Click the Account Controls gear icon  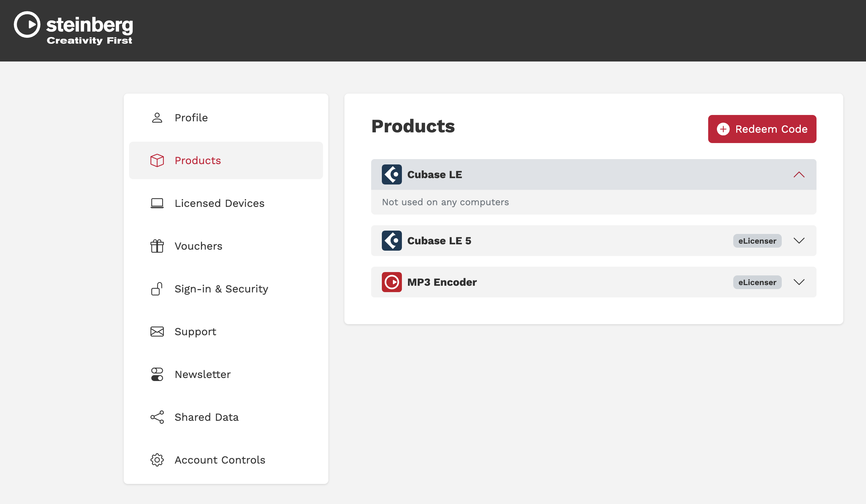[x=157, y=460]
